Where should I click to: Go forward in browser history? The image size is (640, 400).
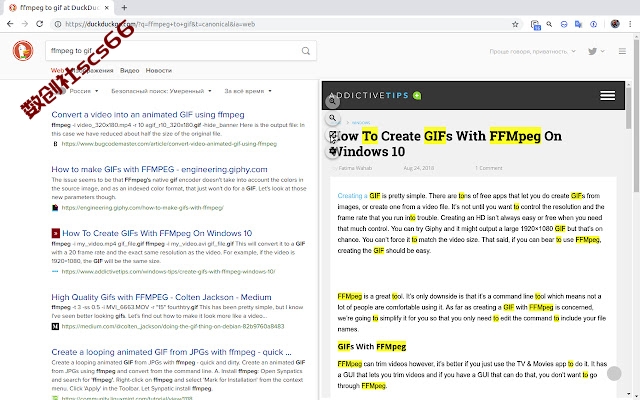25,24
